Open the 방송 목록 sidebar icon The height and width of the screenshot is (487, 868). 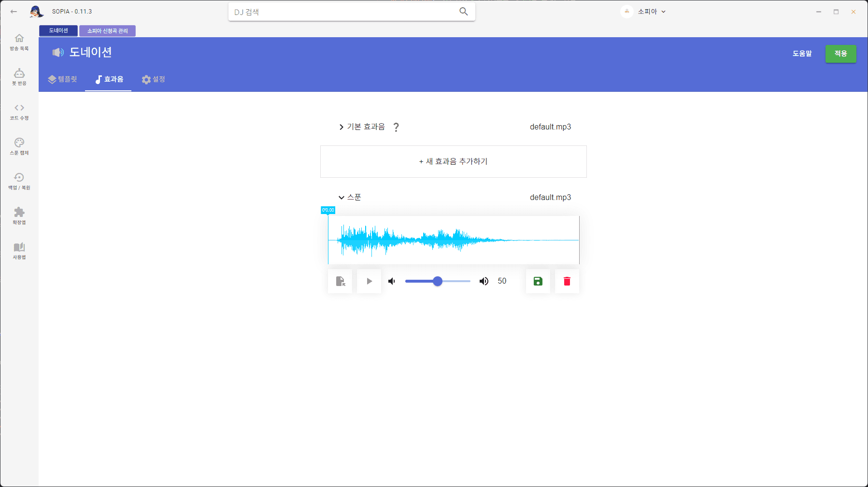click(x=19, y=42)
